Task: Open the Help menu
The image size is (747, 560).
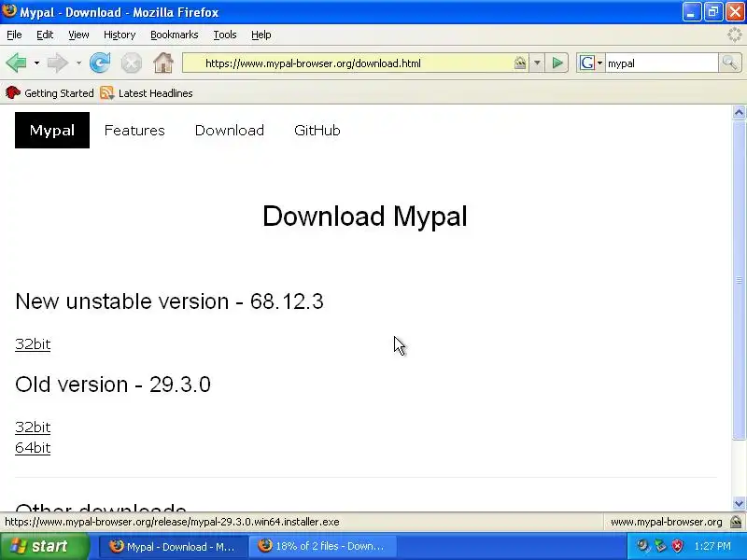Action: pyautogui.click(x=261, y=35)
